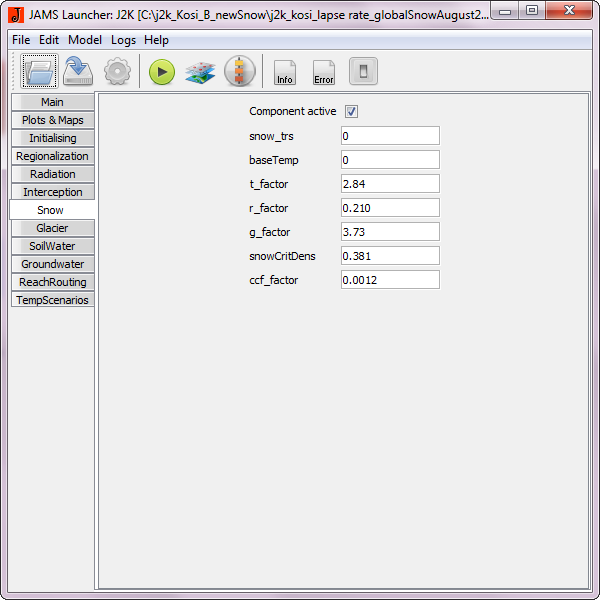The height and width of the screenshot is (600, 600).
Task: Open the Logs menu
Action: coord(123,40)
